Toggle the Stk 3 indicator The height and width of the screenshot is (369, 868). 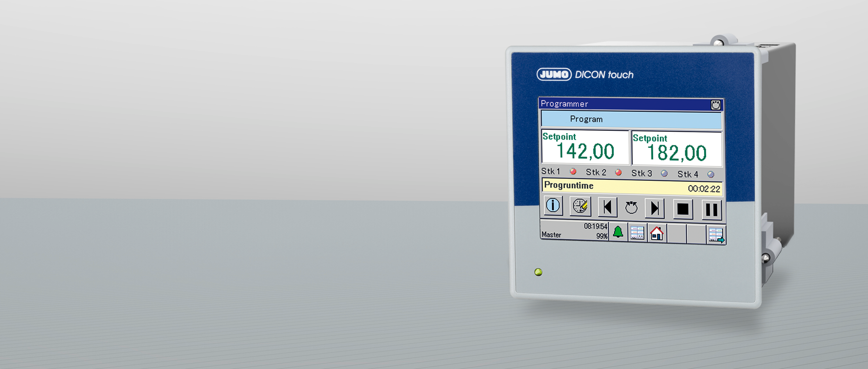coord(664,174)
